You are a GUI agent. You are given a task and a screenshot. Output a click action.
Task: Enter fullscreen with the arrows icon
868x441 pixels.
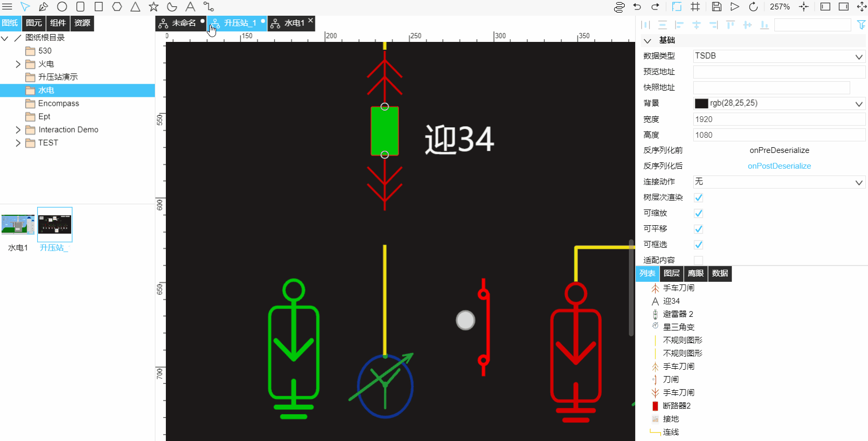pyautogui.click(x=861, y=7)
